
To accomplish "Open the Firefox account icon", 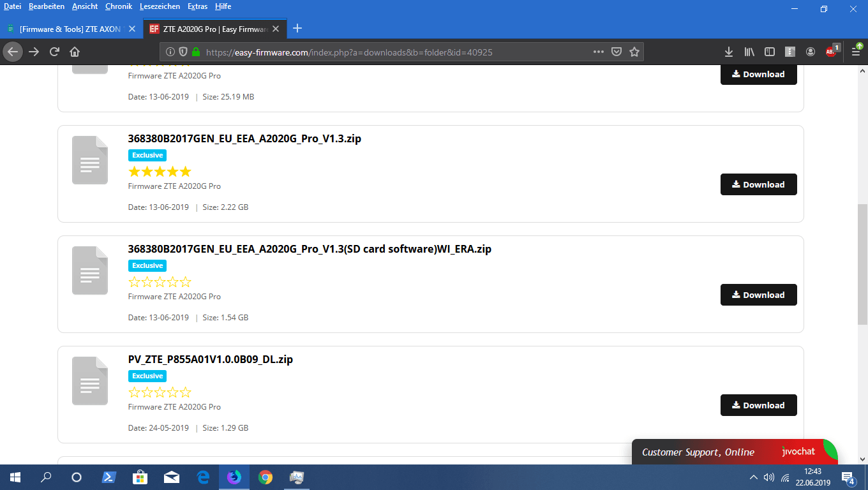I will pos(811,52).
